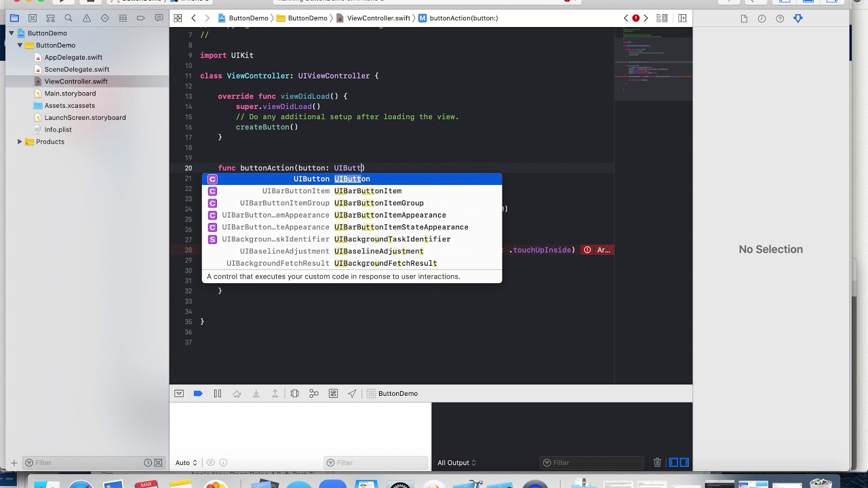The height and width of the screenshot is (488, 868).
Task: Expand the Products group
Action: 20,142
